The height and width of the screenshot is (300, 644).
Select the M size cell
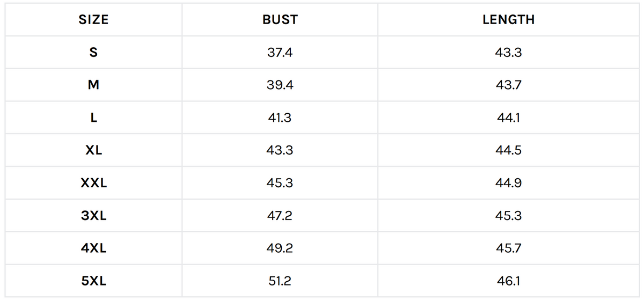pos(93,85)
